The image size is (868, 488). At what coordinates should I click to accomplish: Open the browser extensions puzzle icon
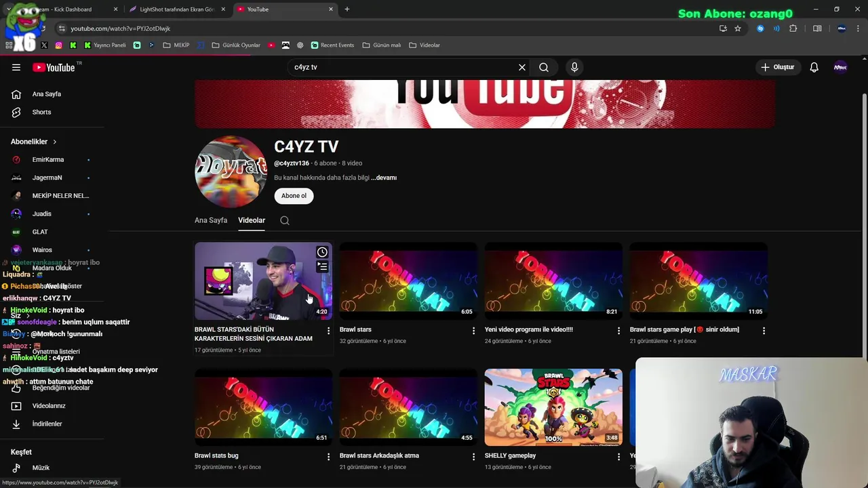pyautogui.click(x=793, y=28)
